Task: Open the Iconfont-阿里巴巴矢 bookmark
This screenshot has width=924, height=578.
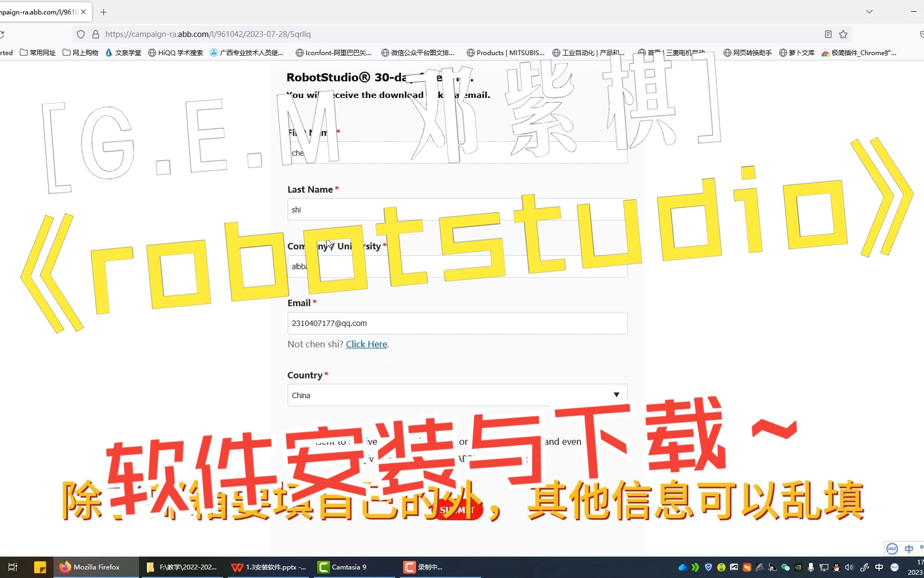Action: coord(333,52)
